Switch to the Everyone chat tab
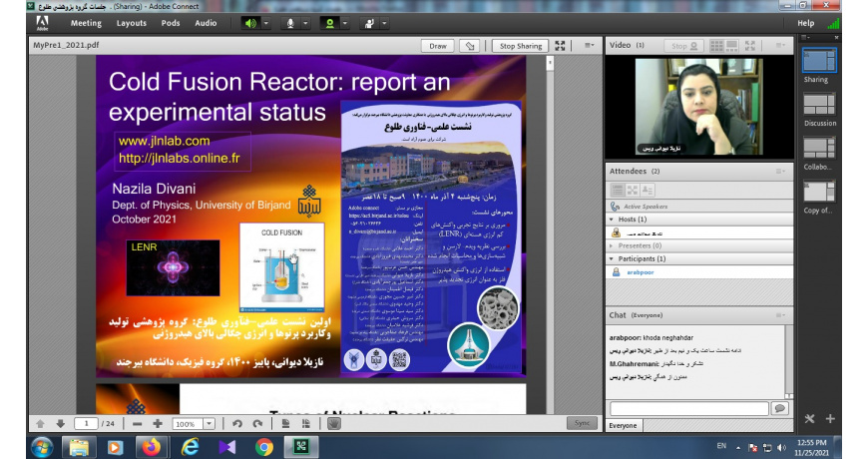The height and width of the screenshot is (459, 868). click(x=624, y=426)
